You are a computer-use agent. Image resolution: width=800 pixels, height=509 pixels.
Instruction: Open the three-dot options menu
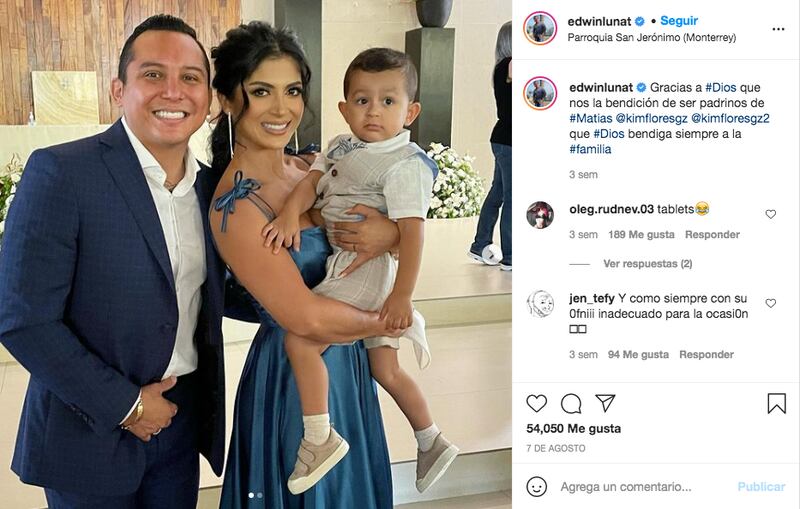778,29
